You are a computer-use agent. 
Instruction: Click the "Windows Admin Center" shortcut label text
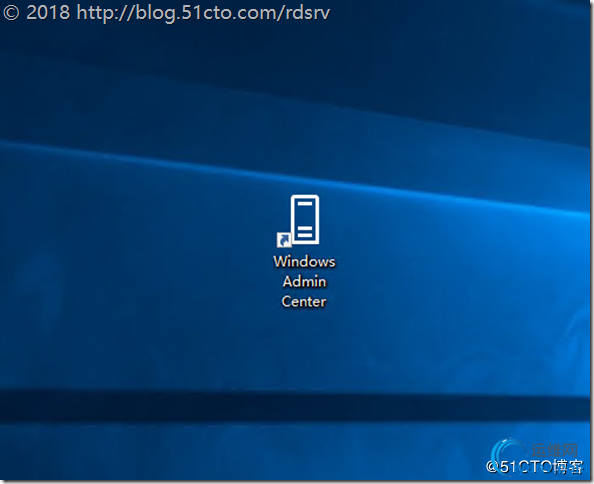click(304, 281)
